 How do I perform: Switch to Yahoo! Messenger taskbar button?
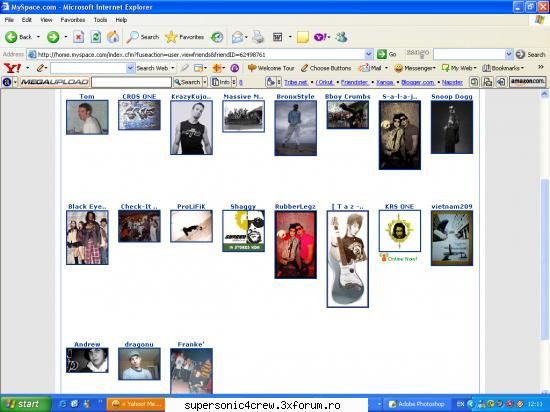pyautogui.click(x=136, y=404)
